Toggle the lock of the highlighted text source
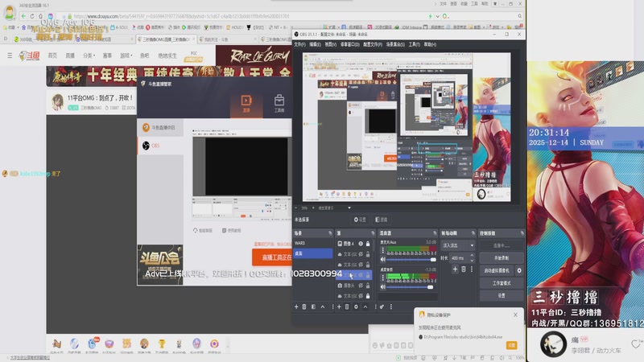 point(368,275)
